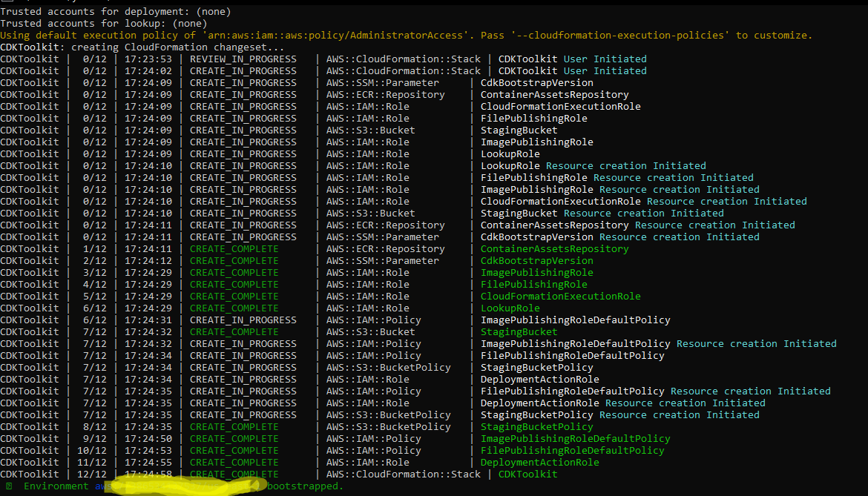Screen dimensions: 868x496
Task: Click 'Resource creation Initiated' beside StagingBucketPolicy
Action: coord(680,414)
